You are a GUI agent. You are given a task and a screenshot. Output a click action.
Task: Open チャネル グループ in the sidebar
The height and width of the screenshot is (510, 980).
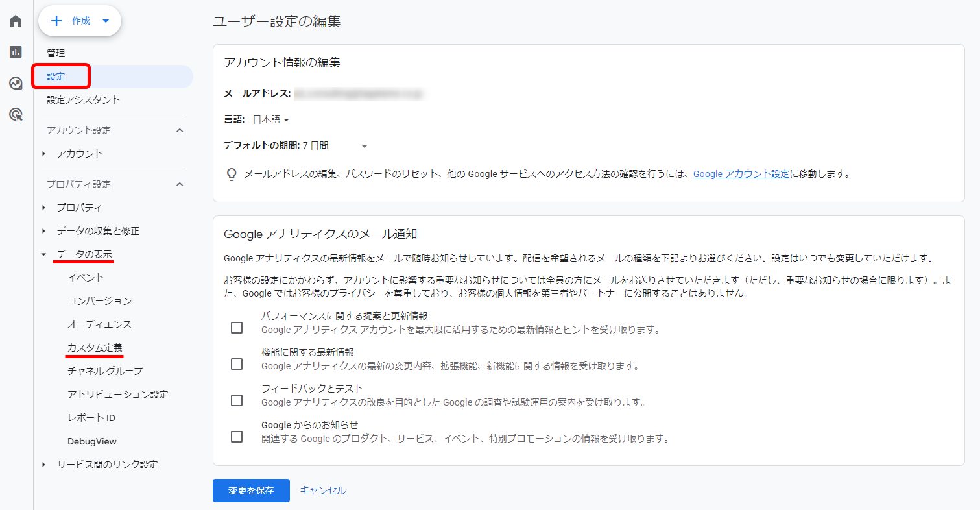[x=105, y=371]
